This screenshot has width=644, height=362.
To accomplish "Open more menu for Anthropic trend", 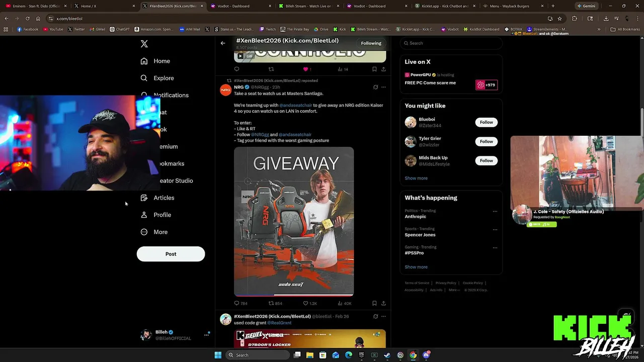I will tap(495, 211).
